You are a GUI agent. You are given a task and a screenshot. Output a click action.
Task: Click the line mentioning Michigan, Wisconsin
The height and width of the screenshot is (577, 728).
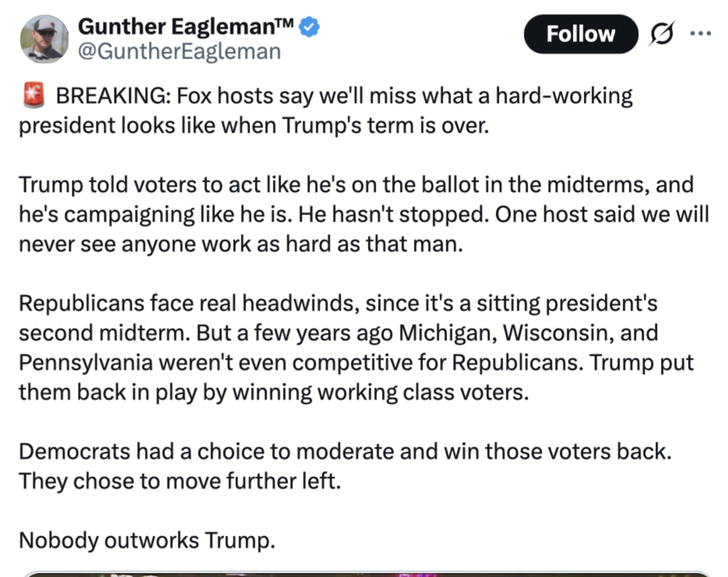click(x=338, y=333)
